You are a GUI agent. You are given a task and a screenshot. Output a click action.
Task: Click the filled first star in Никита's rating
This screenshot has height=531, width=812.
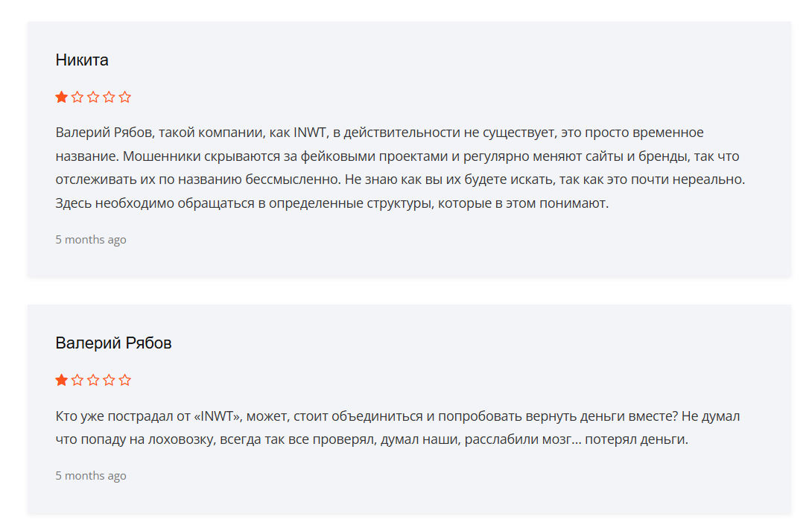click(61, 97)
